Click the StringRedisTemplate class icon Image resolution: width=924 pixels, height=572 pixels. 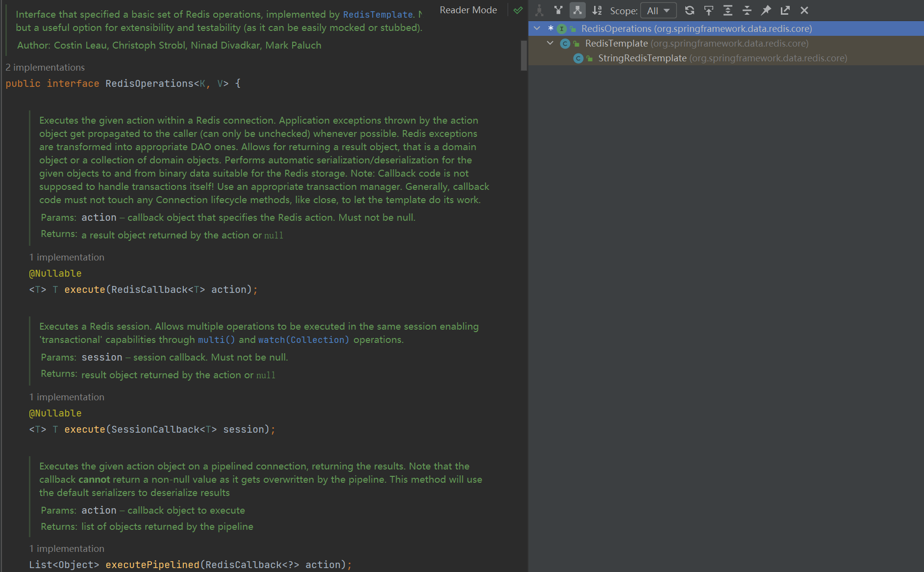point(578,58)
